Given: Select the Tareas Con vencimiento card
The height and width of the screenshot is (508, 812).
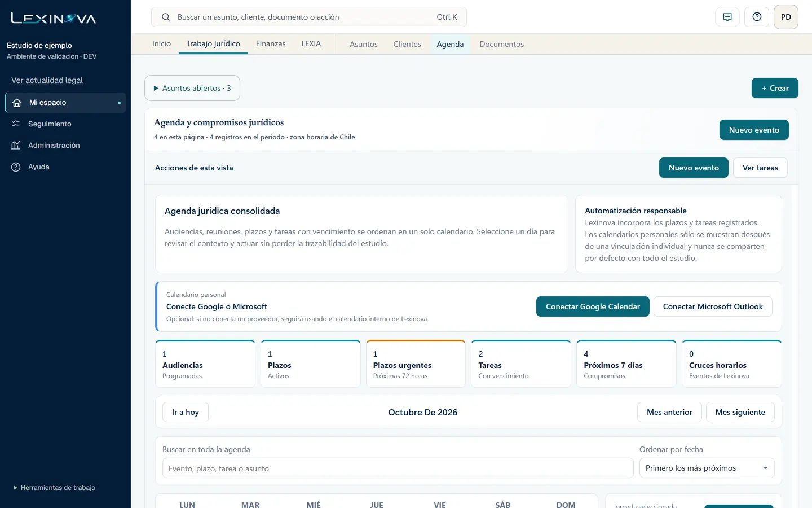Looking at the screenshot, I should pos(521,364).
